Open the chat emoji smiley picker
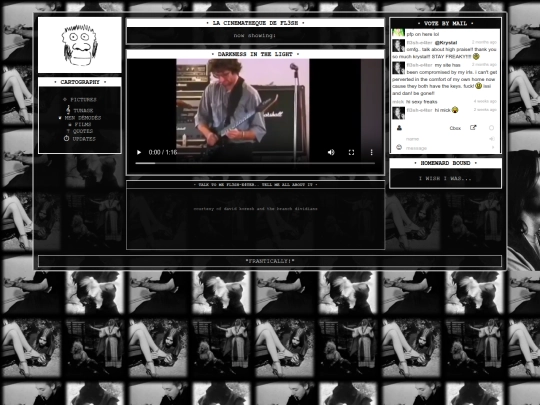This screenshot has height=405, width=540. point(399,147)
